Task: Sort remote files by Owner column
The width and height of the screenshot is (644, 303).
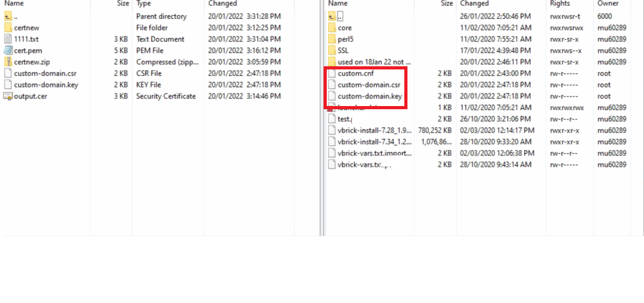Action: [x=608, y=4]
